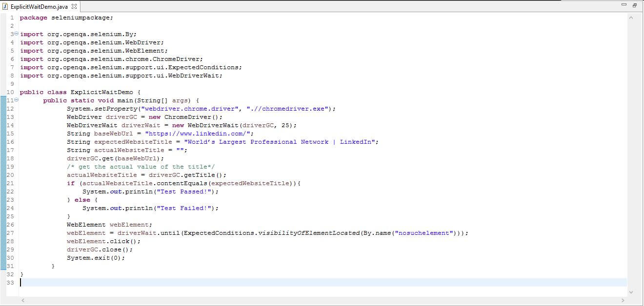The width and height of the screenshot is (644, 306).
Task: Click the Java file icon on the editor tab
Action: pos(5,7)
